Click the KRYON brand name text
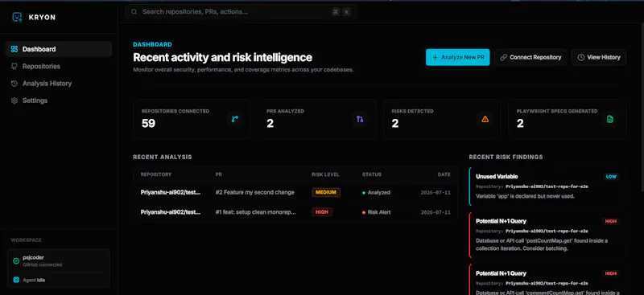 pos(42,17)
